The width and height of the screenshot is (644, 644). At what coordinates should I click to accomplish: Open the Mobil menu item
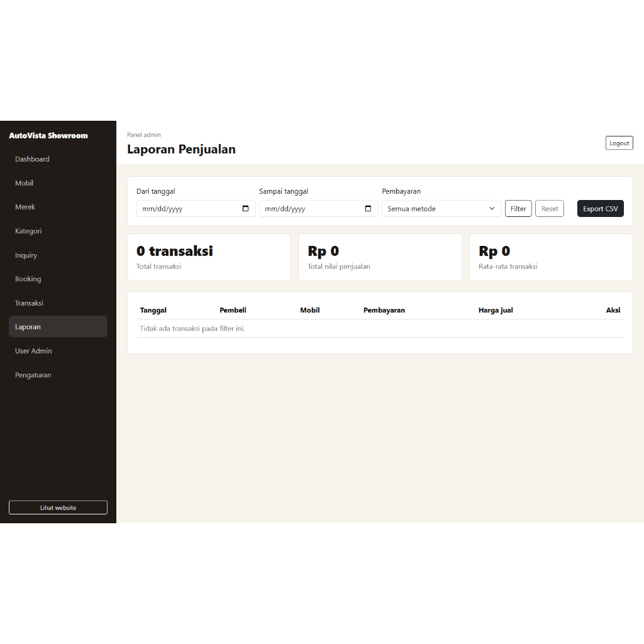(58, 183)
